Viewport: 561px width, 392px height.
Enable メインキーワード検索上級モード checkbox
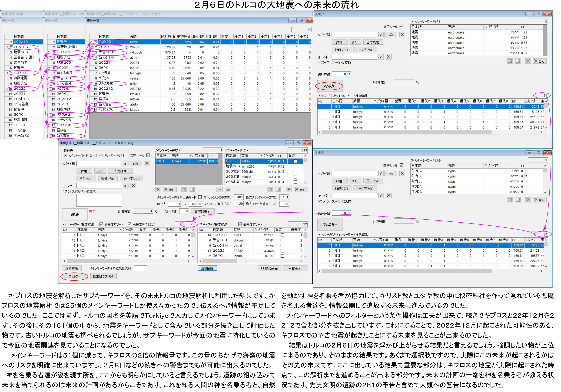coord(200,197)
